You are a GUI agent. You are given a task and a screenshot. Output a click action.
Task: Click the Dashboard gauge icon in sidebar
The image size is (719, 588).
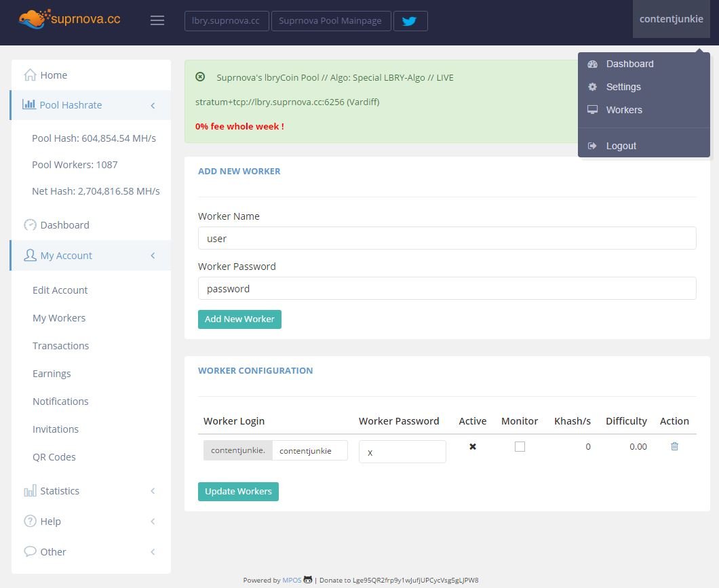(31, 224)
